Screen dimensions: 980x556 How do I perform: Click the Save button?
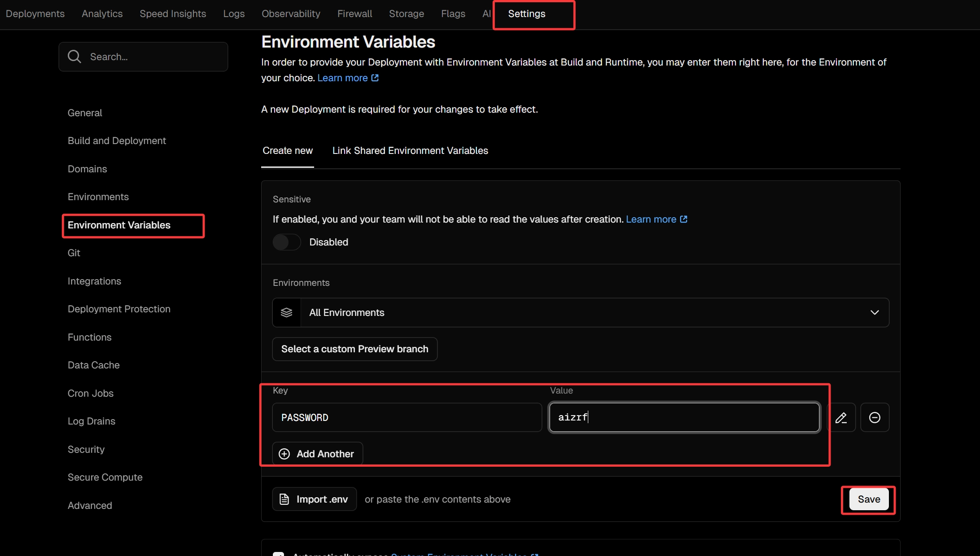point(869,499)
